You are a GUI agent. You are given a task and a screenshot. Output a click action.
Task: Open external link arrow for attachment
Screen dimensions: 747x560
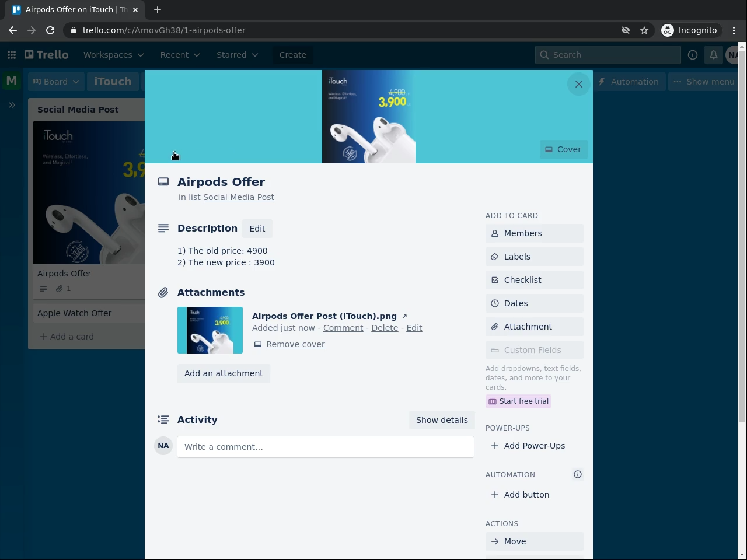404,316
